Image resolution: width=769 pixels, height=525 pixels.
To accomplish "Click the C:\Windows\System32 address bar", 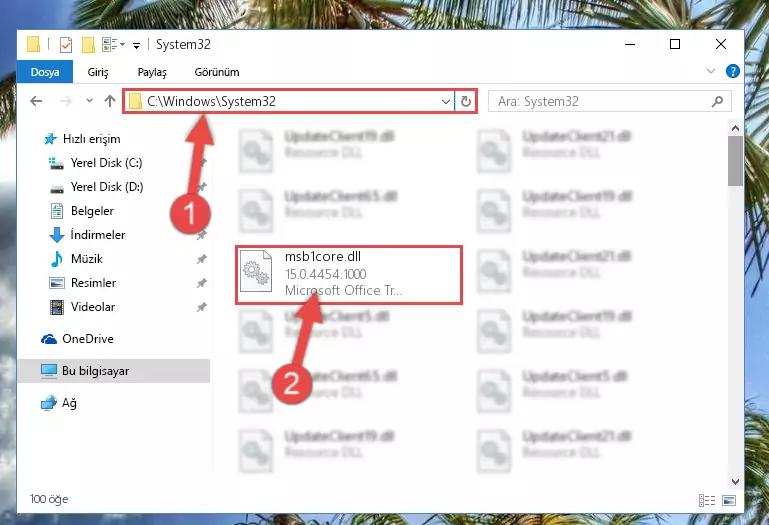I will coord(288,101).
